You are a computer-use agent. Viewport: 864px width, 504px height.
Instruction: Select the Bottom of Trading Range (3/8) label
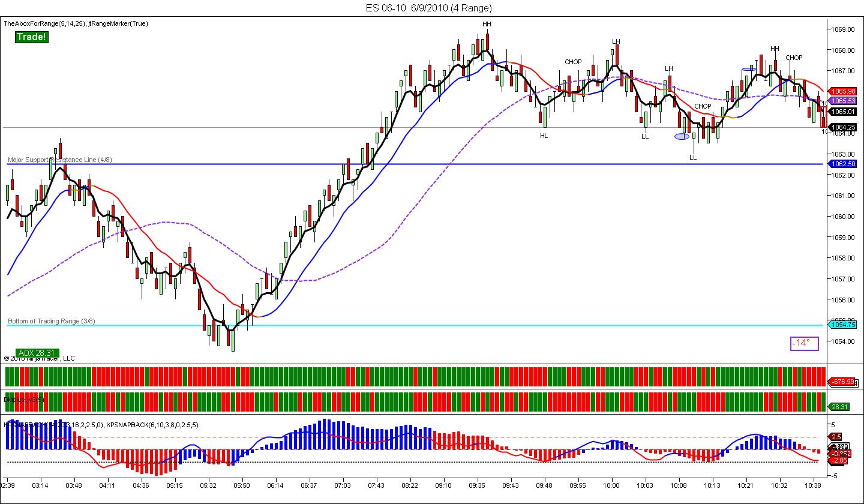click(x=52, y=321)
